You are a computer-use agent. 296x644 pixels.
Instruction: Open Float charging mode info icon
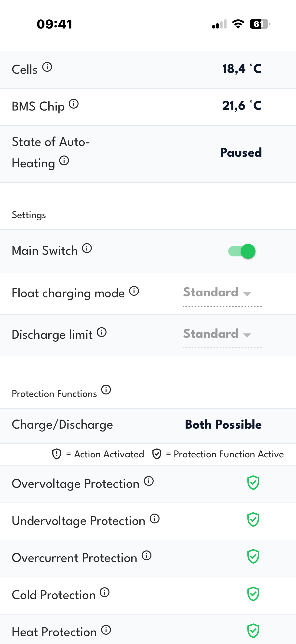(134, 291)
